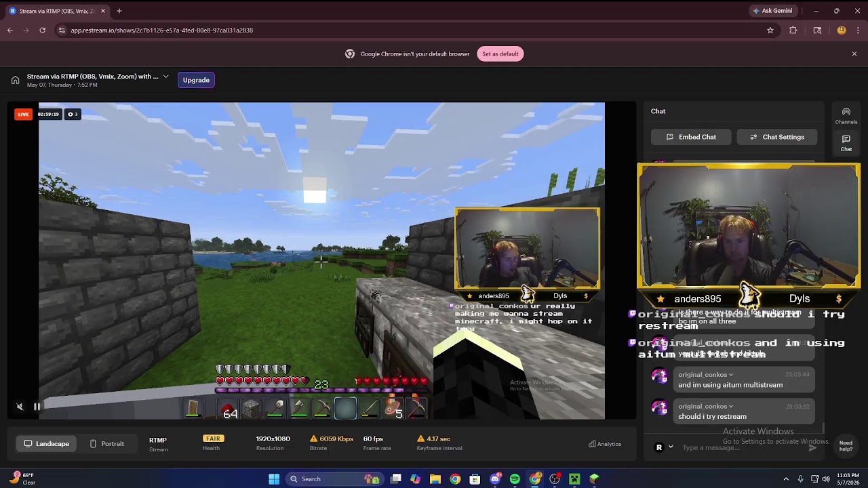
Task: View site information icon in address bar
Action: pyautogui.click(x=62, y=30)
